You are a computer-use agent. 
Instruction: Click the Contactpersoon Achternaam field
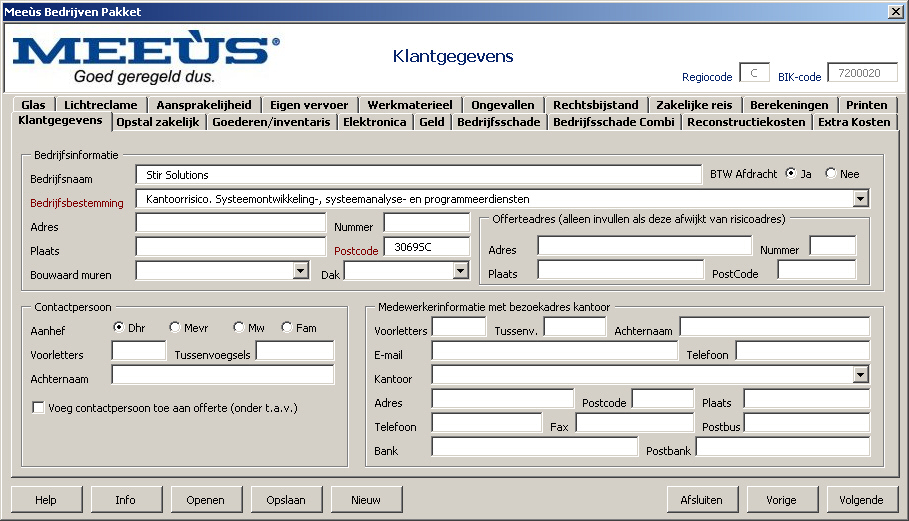click(x=223, y=374)
